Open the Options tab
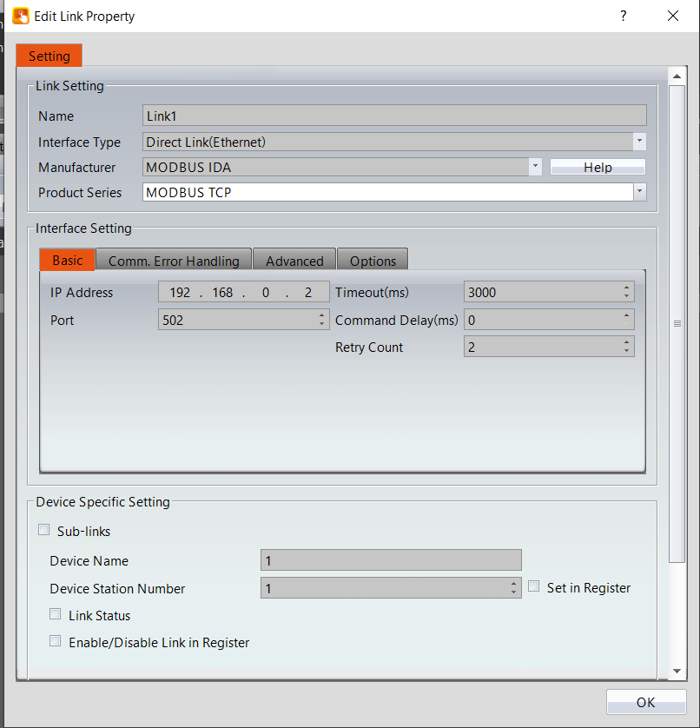This screenshot has width=700, height=728. click(x=372, y=261)
